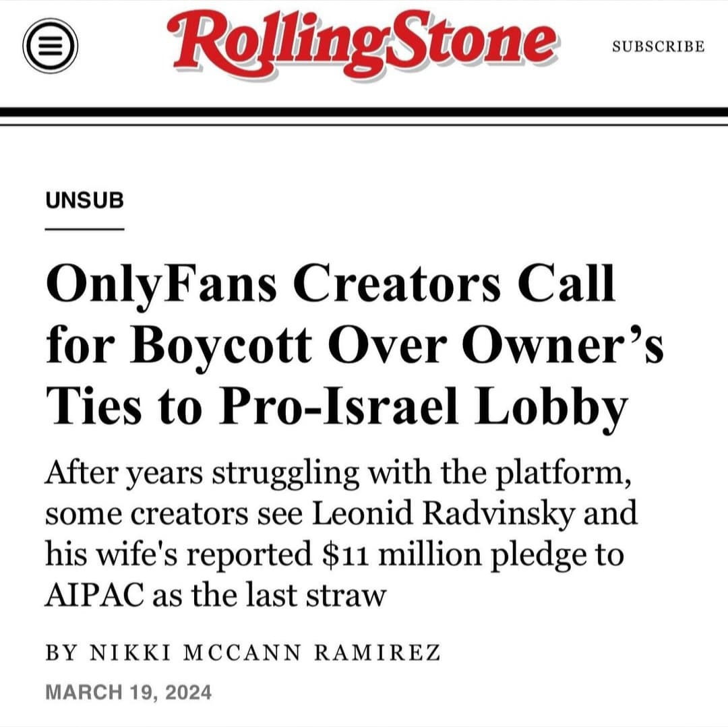Click the SUBSCRIBE link
This screenshot has height=727, width=728.
pos(659,46)
